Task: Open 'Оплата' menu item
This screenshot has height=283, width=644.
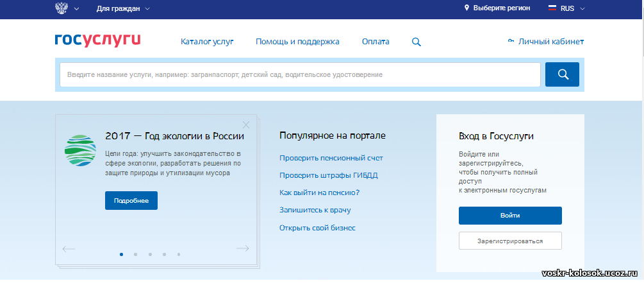Action: coord(376,42)
